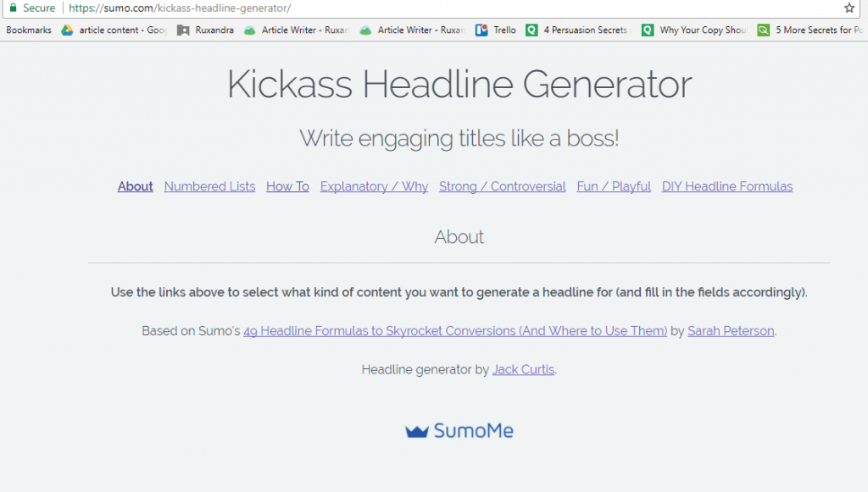
Task: Click the bookmark star icon in address bar
Action: (x=849, y=8)
